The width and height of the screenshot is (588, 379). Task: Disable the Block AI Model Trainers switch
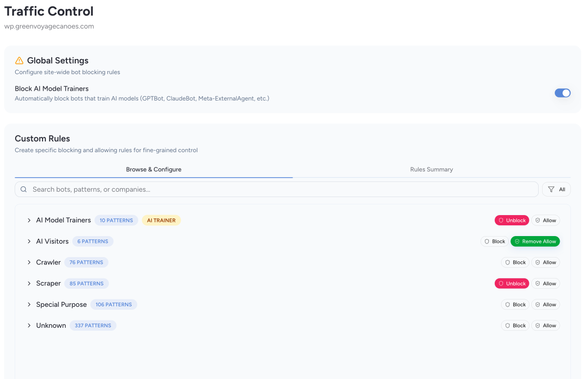tap(562, 93)
